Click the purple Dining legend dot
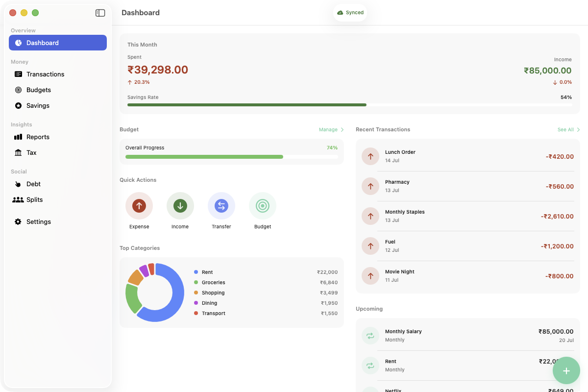 (196, 303)
